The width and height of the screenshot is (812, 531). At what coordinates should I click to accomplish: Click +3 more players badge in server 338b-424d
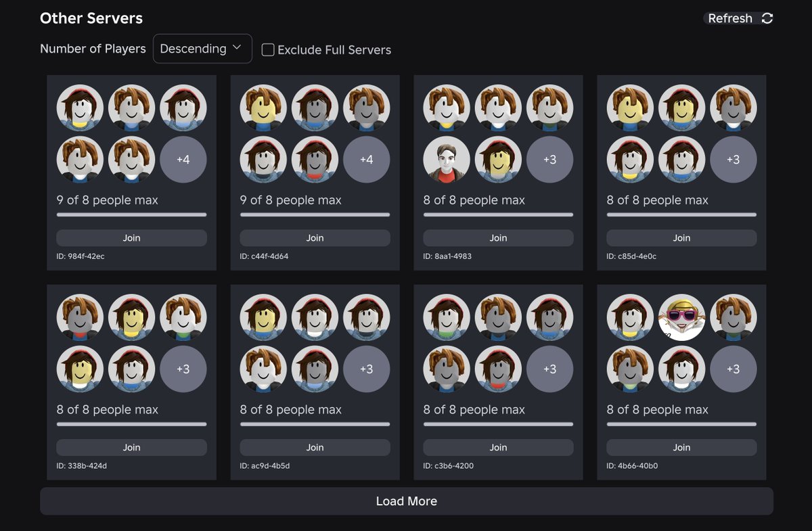[183, 369]
